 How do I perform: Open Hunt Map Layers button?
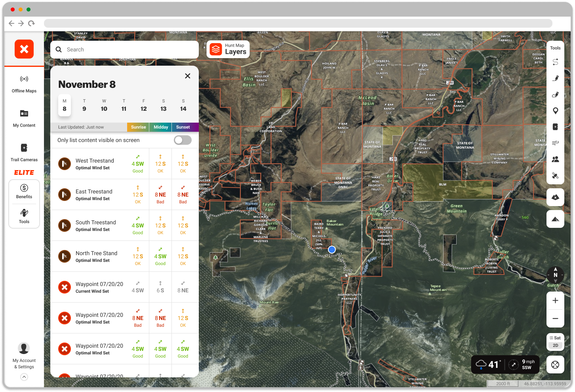pyautogui.click(x=228, y=49)
